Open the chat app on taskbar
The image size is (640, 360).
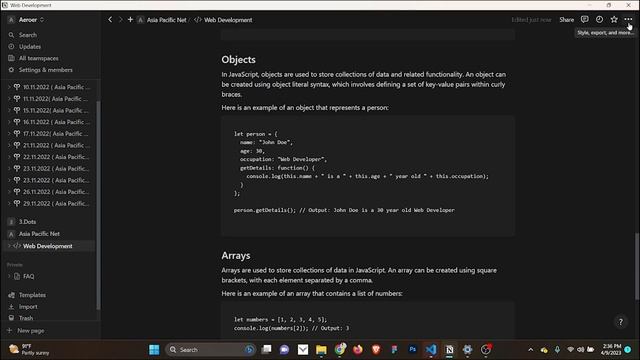coord(284,350)
